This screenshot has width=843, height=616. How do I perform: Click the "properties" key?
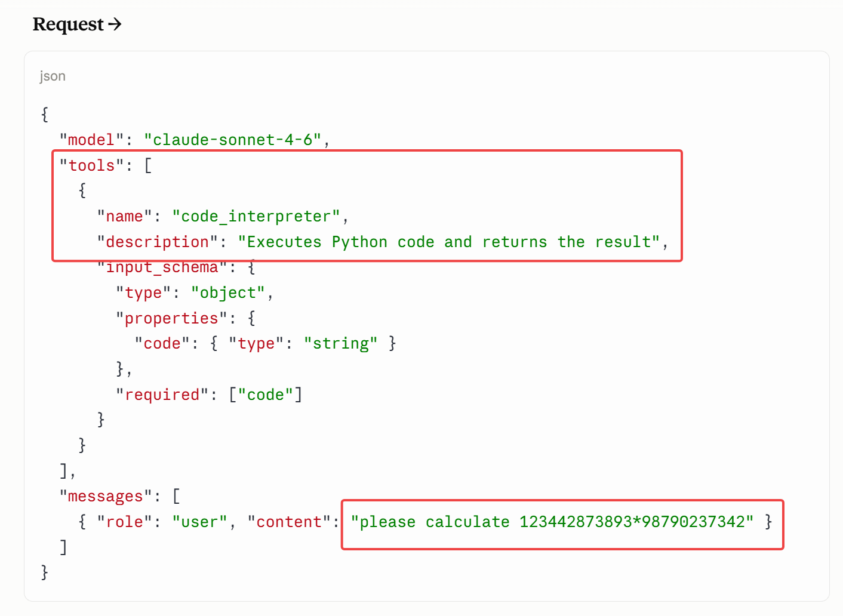pos(171,318)
